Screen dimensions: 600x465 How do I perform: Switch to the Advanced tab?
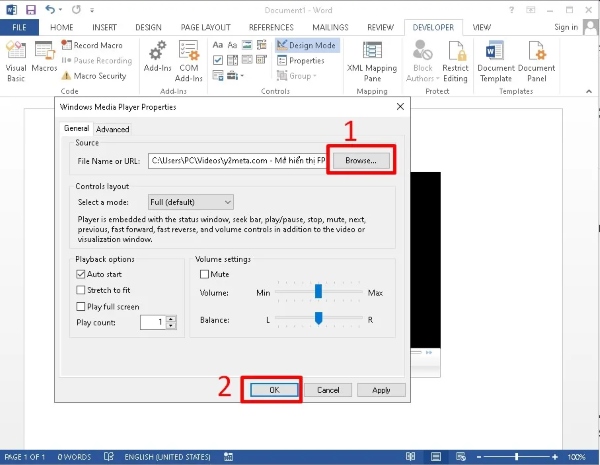[113, 129]
